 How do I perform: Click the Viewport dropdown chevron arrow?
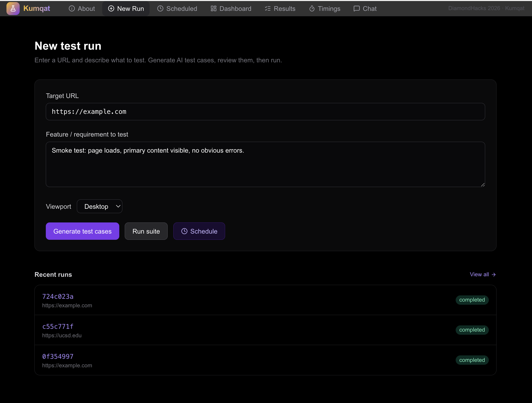coord(118,206)
